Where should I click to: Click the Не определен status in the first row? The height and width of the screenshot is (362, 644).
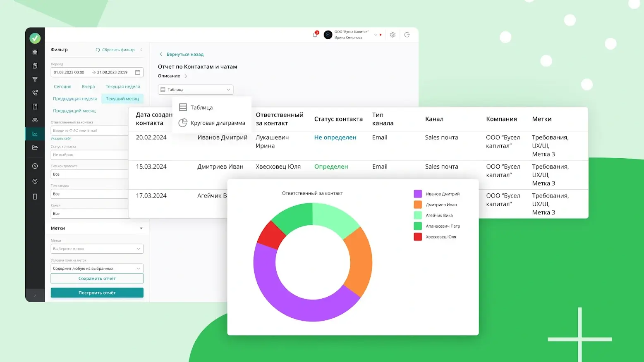[335, 138]
